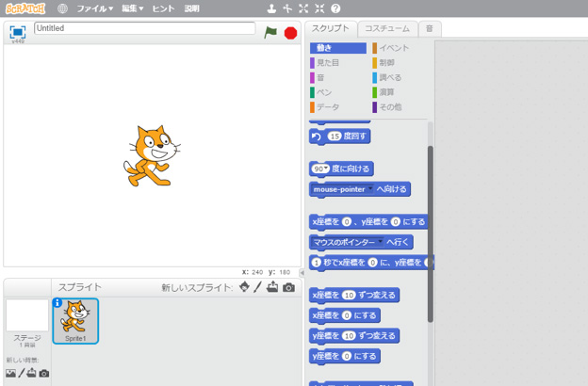
Task: Click the x座標を 0、y座標を 0 にする block
Action: point(368,222)
